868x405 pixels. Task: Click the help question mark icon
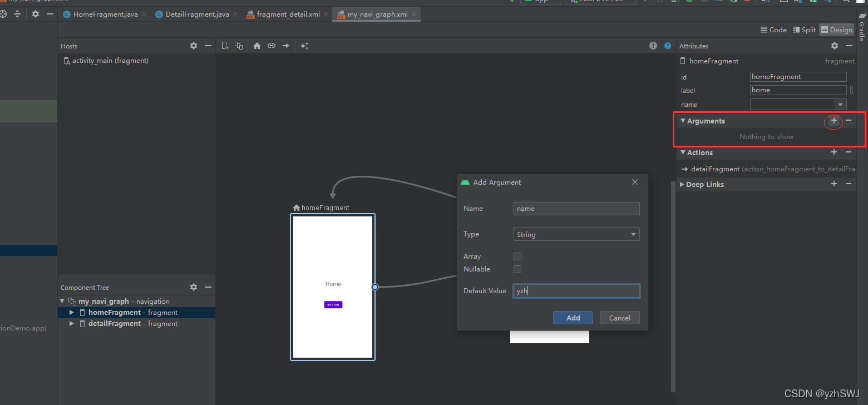pyautogui.click(x=667, y=46)
